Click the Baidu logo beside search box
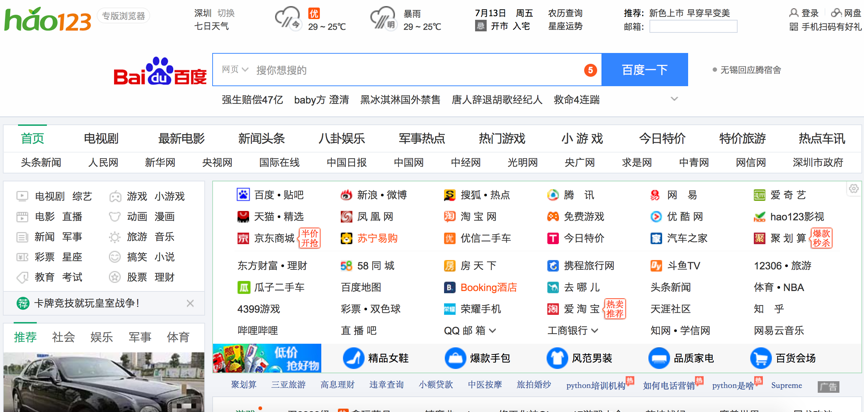This screenshot has height=412, width=864. click(160, 72)
